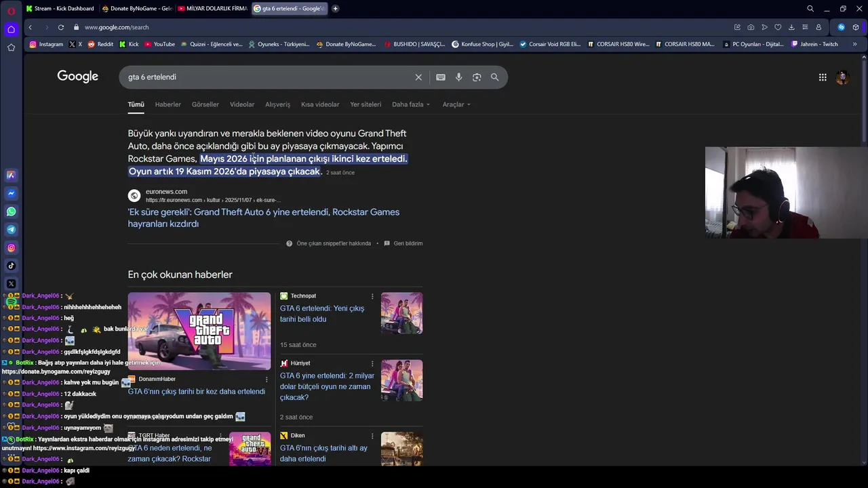Select the Kısa videolar filter
868x488 pixels.
(x=320, y=104)
